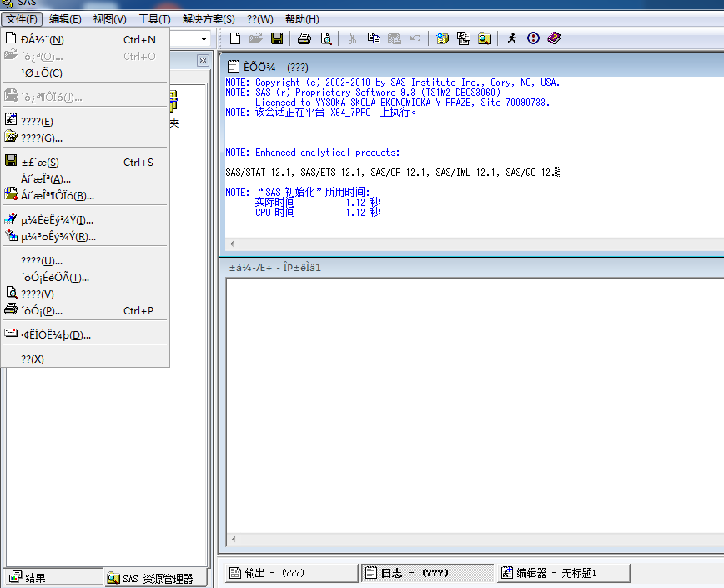
Task: Open the 编辑(E) menu
Action: click(x=65, y=18)
